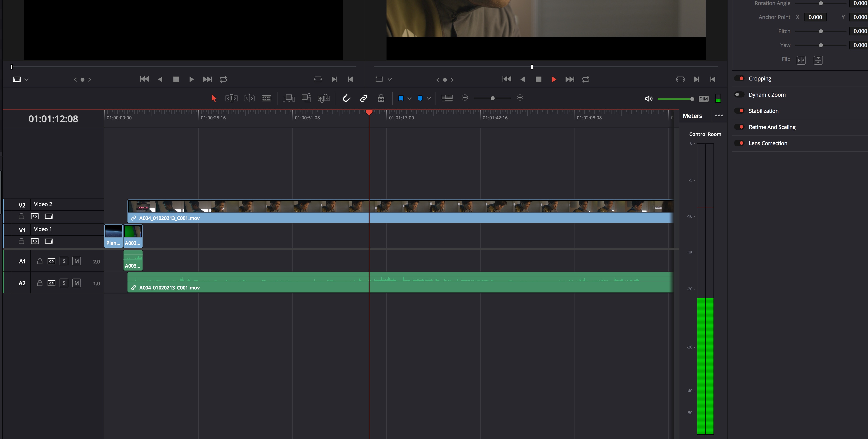Image resolution: width=868 pixels, height=439 pixels.
Task: Click Flip horizontal icon
Action: pyautogui.click(x=801, y=60)
